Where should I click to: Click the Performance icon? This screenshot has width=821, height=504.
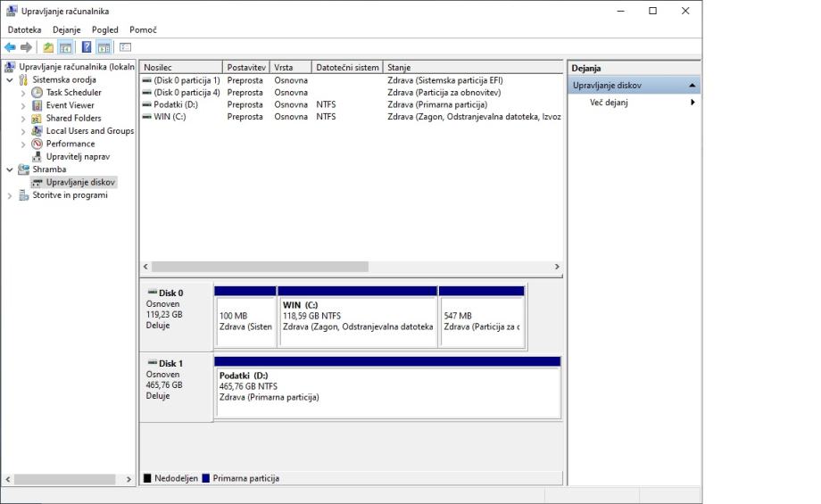pyautogui.click(x=37, y=144)
